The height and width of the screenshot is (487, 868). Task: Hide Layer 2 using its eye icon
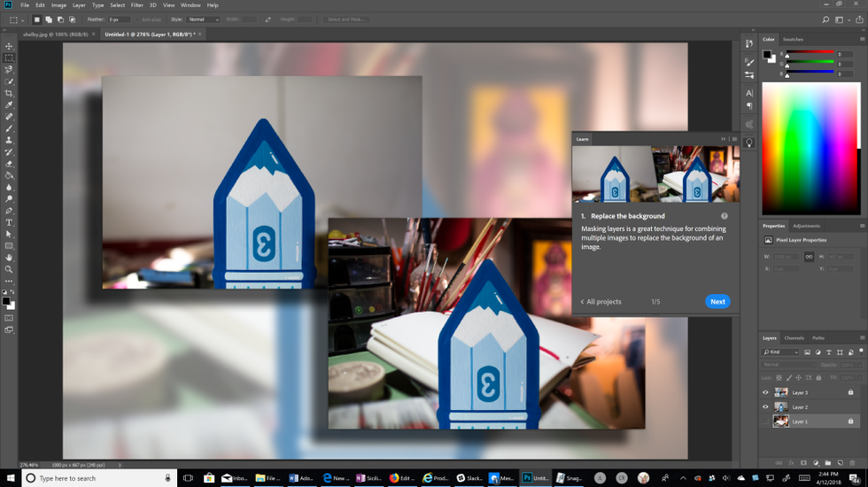click(765, 406)
